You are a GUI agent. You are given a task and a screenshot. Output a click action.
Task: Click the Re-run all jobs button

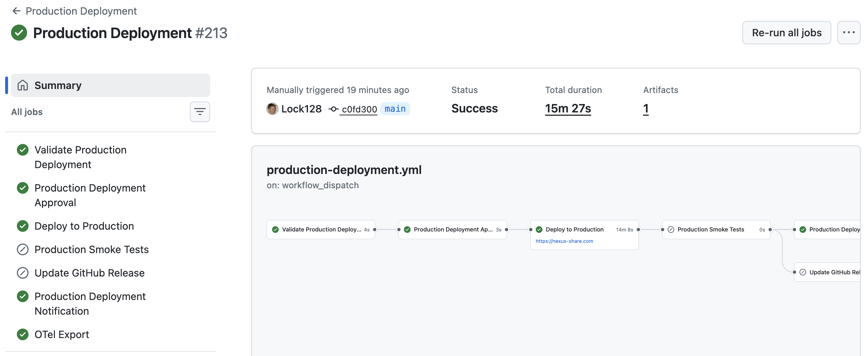(786, 33)
